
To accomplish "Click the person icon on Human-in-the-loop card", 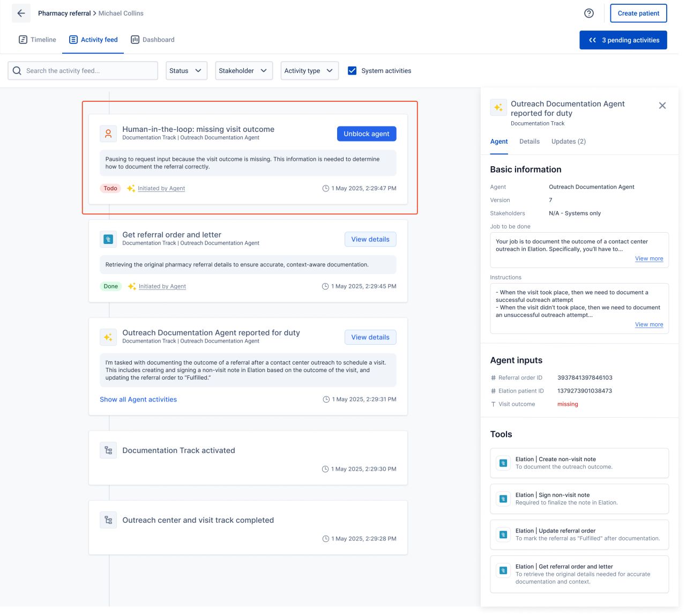I will [108, 133].
